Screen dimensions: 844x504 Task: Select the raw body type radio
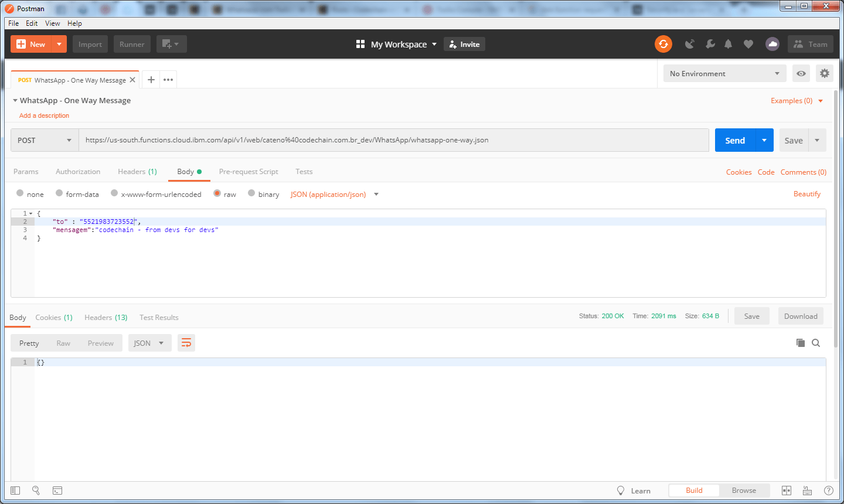pyautogui.click(x=217, y=193)
